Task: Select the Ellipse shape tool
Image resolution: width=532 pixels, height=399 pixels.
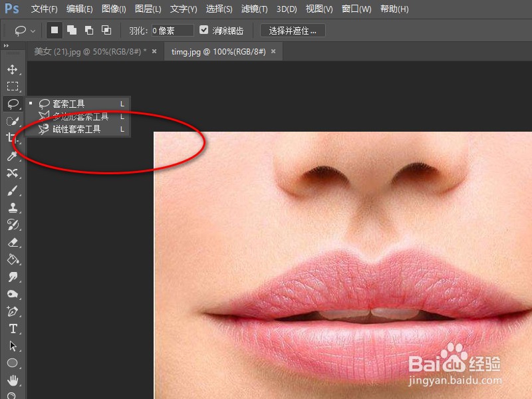Action: click(13, 363)
